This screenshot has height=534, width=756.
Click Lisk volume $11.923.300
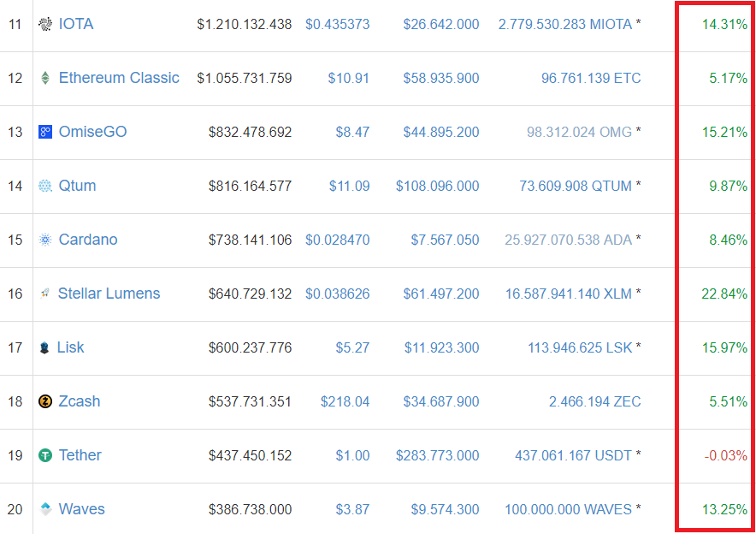pos(441,347)
